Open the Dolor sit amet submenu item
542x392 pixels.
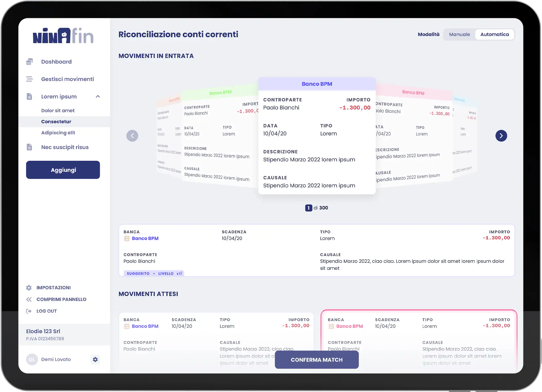(x=58, y=111)
